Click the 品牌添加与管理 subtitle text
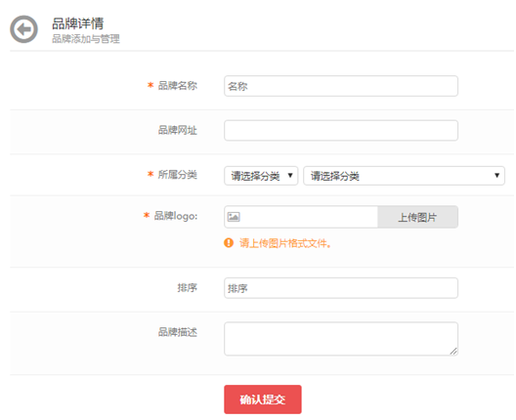The height and width of the screenshot is (420, 516). [86, 39]
